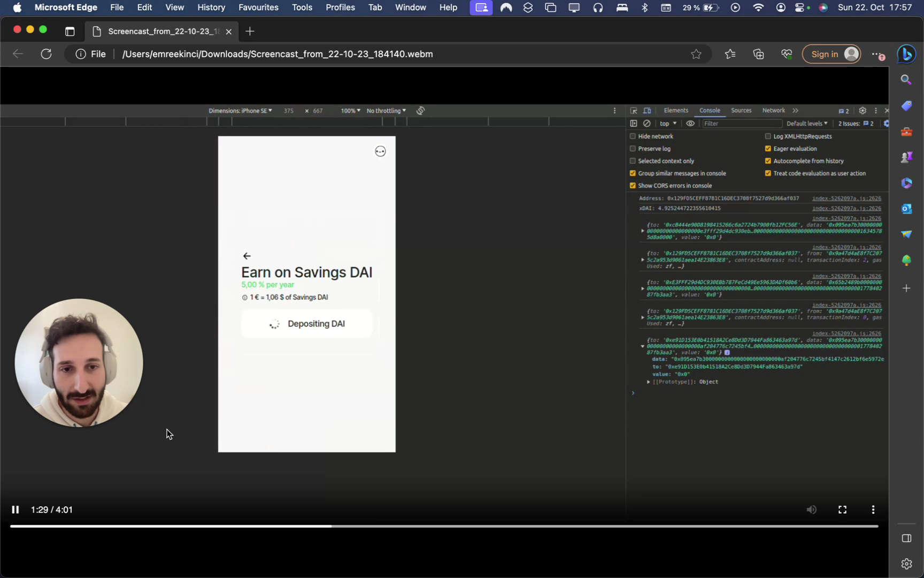Open sidebar Tools briefcase icon
Viewport: 924px width, 578px height.
point(906,132)
